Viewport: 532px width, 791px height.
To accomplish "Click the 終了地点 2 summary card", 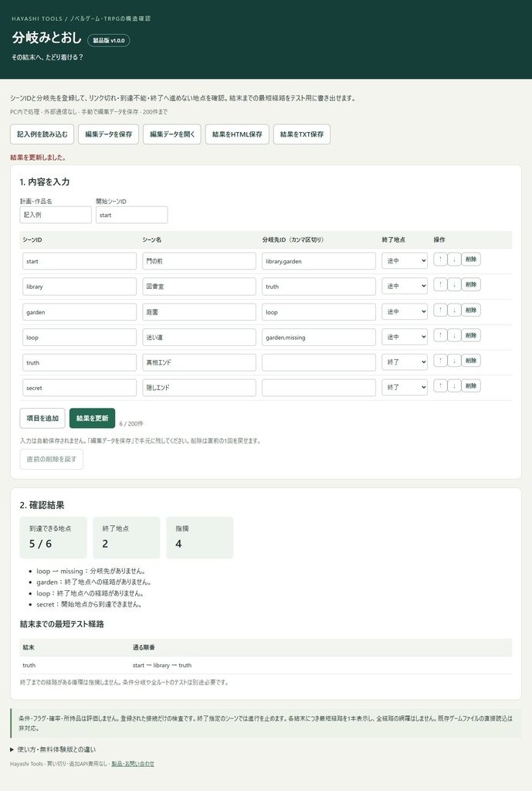I will click(127, 538).
